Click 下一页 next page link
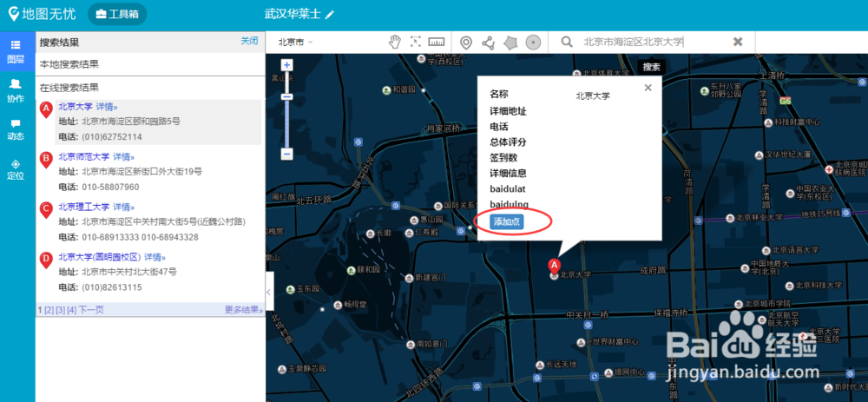Image resolution: width=868 pixels, height=402 pixels. pyautogui.click(x=91, y=309)
